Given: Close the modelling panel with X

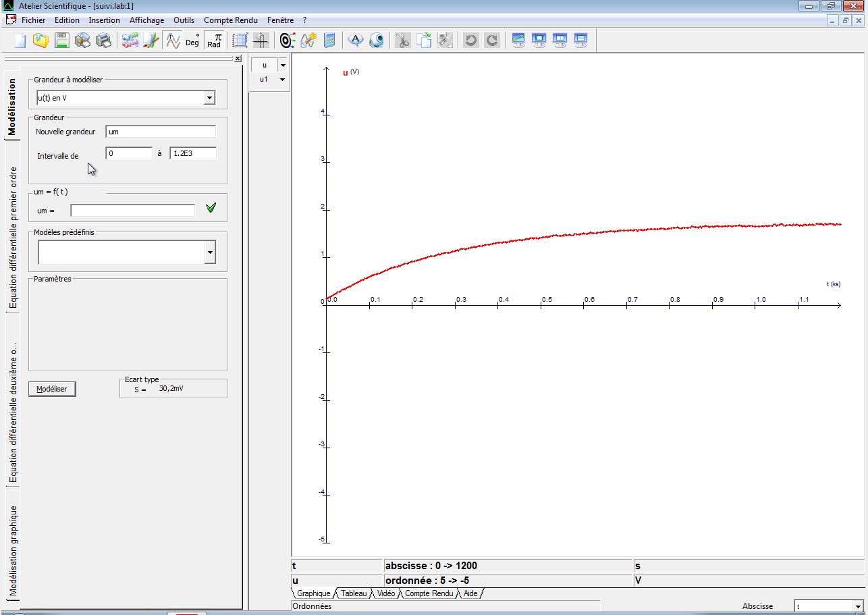Looking at the screenshot, I should 238,59.
